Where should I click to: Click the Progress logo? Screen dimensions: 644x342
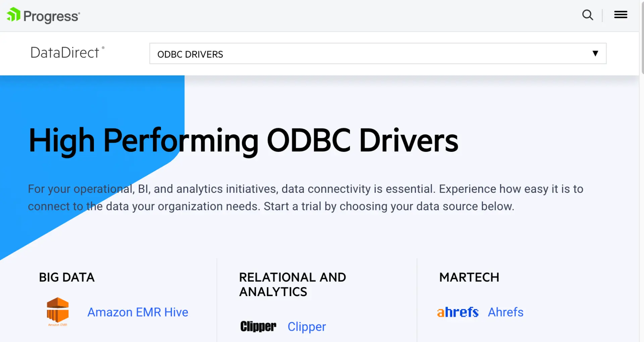43,15
